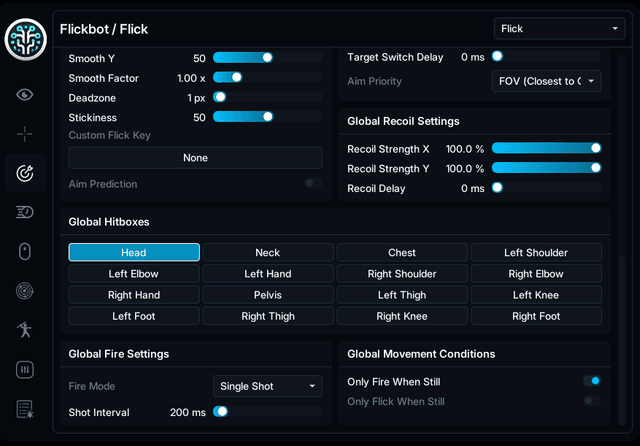
Task: Click the Smooth Y slider handle
Action: [x=267, y=58]
